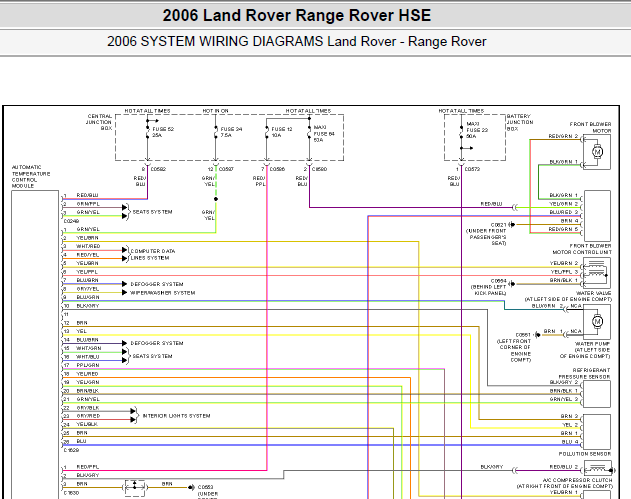
Task: Click the Front Blower Motor symbol
Action: coord(597,152)
